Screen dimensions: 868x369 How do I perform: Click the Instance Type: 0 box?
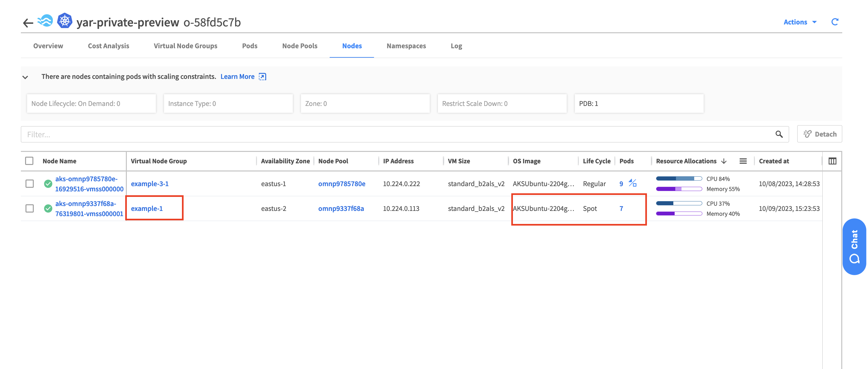[228, 103]
